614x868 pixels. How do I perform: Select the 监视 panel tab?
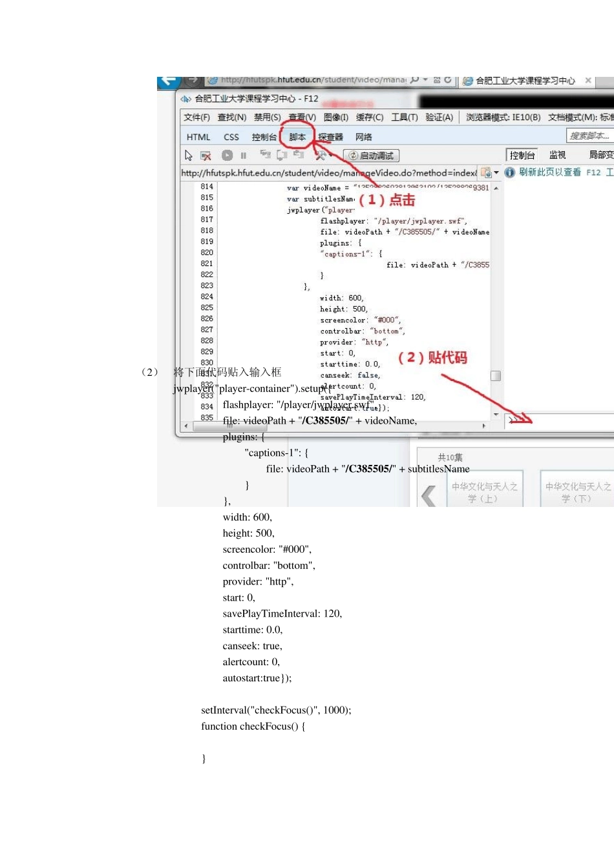557,155
